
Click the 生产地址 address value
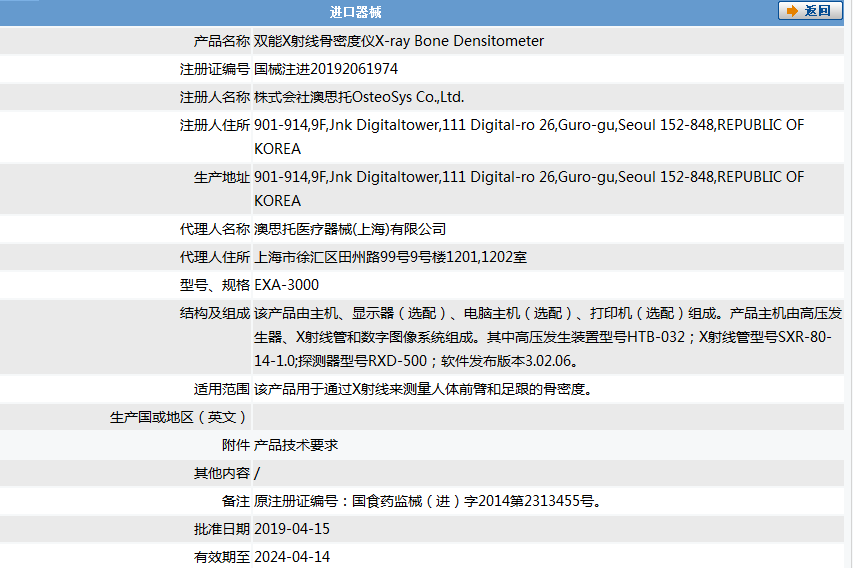tap(529, 189)
